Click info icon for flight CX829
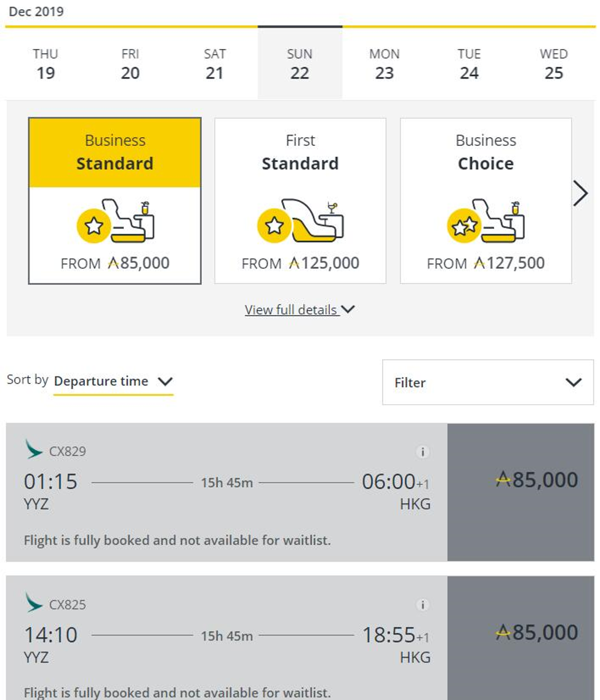This screenshot has height=700, width=600. pos(422,451)
